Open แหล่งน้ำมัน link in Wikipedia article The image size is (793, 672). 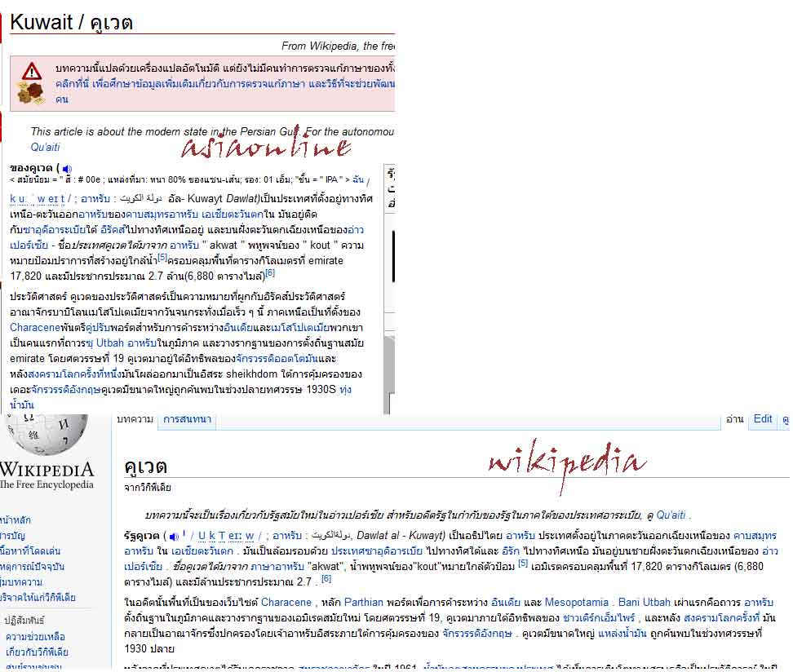coord(622,634)
